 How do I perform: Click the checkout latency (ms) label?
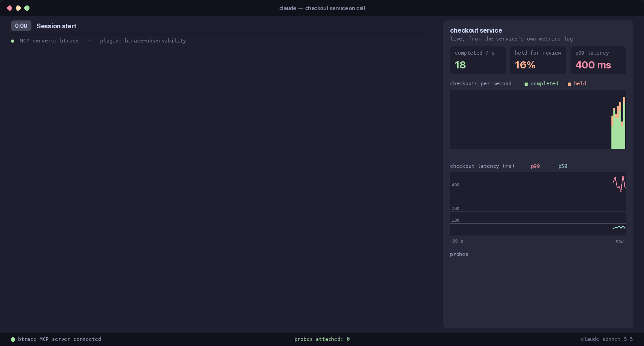coord(482,166)
